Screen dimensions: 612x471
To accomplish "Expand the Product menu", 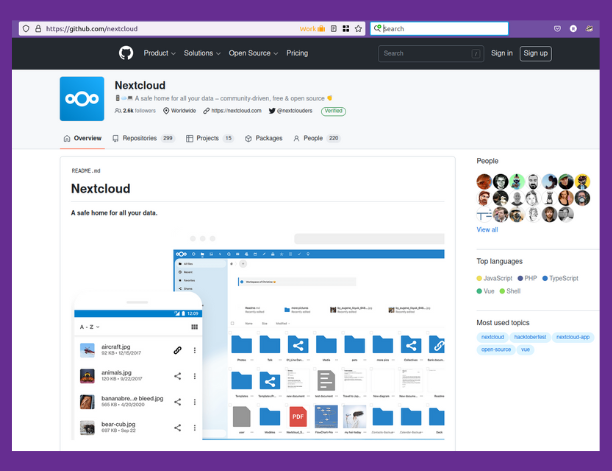I will click(159, 53).
